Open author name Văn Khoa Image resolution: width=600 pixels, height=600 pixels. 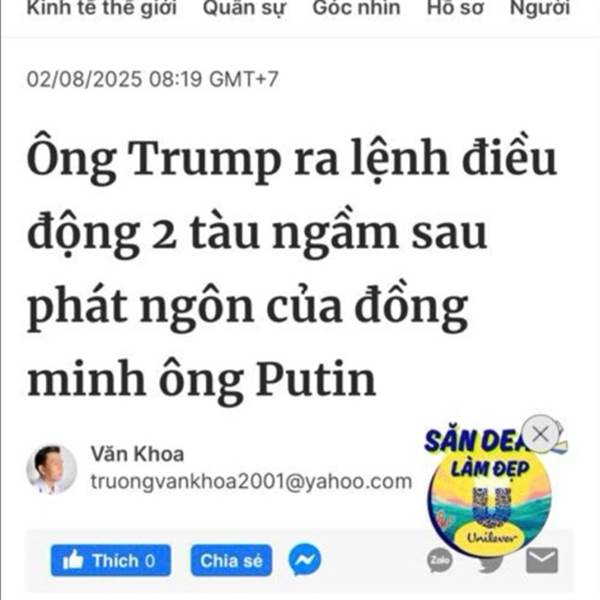pyautogui.click(x=137, y=454)
